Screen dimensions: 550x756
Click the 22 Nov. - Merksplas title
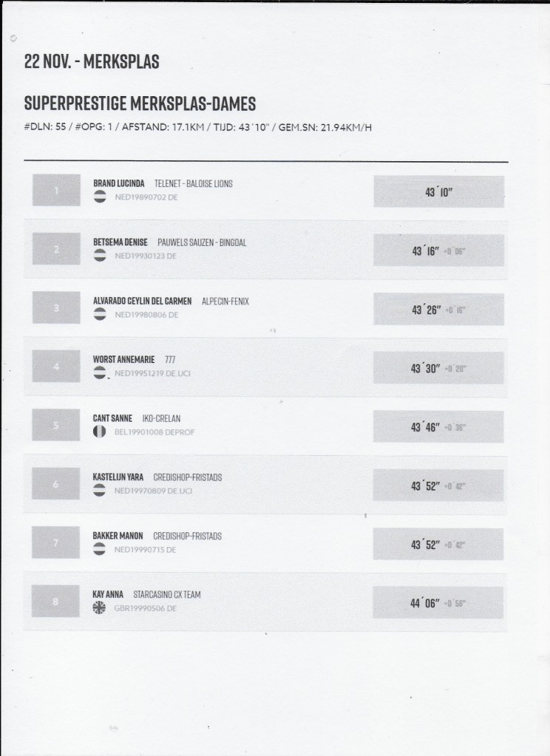click(x=92, y=62)
